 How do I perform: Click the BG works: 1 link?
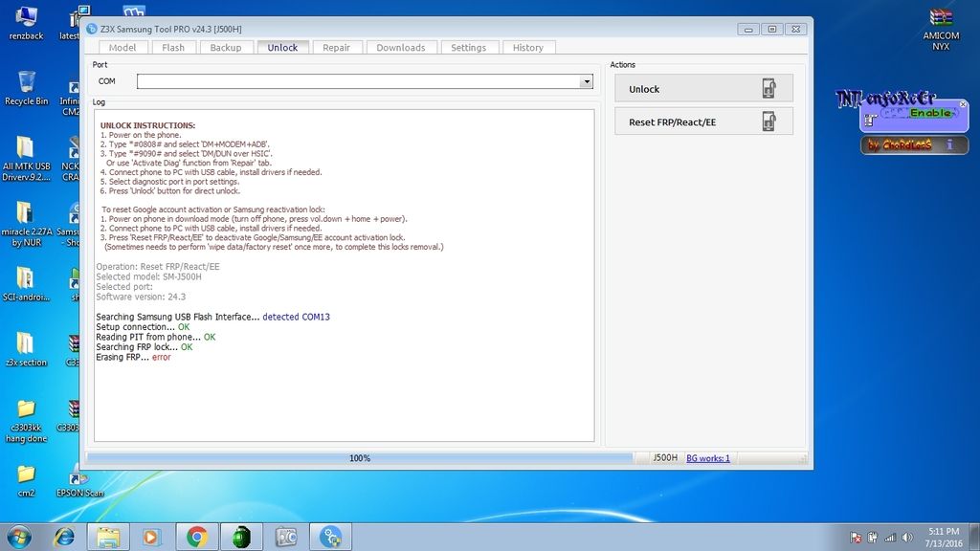[708, 458]
